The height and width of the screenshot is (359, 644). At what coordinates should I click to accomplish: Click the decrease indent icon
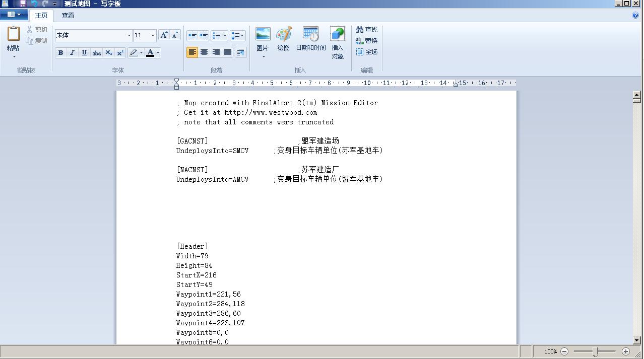point(192,35)
